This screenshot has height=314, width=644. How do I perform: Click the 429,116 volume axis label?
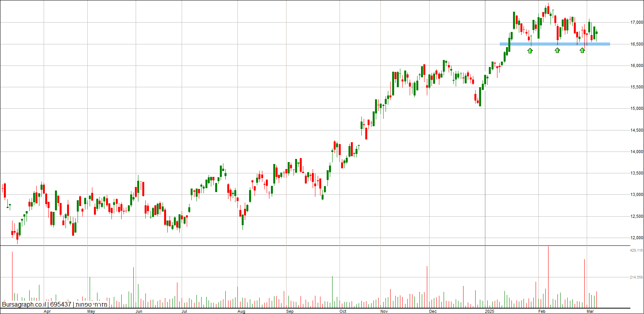pos(637,250)
